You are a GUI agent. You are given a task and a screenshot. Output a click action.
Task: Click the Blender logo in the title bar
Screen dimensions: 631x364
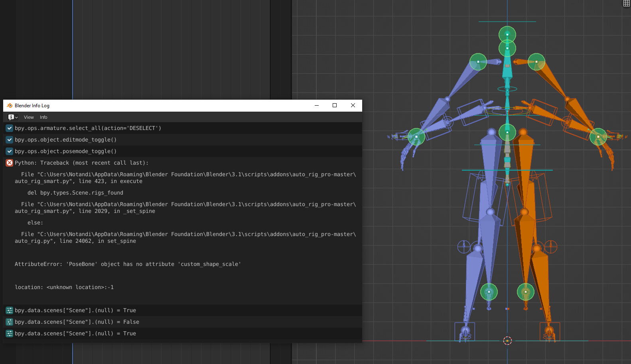[10, 106]
